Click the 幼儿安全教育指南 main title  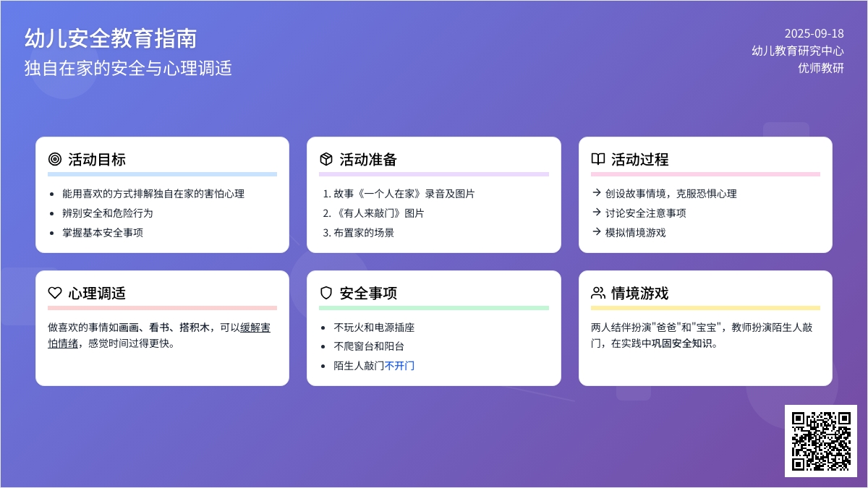pos(110,38)
